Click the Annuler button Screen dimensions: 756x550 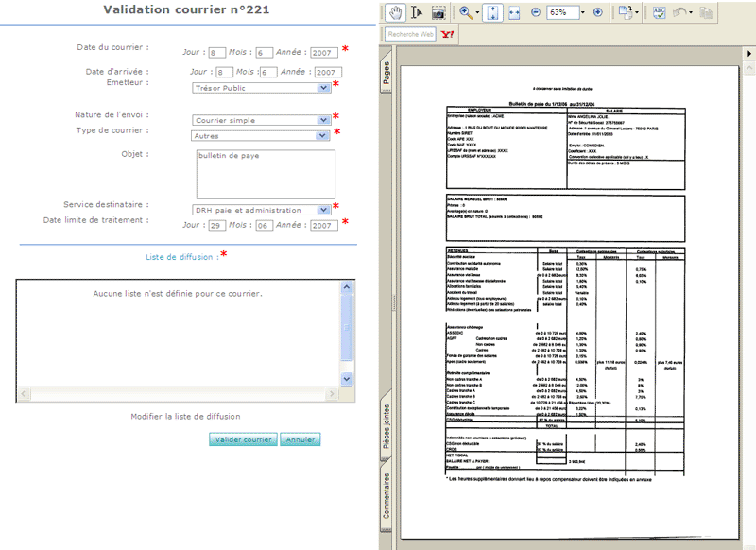300,439
